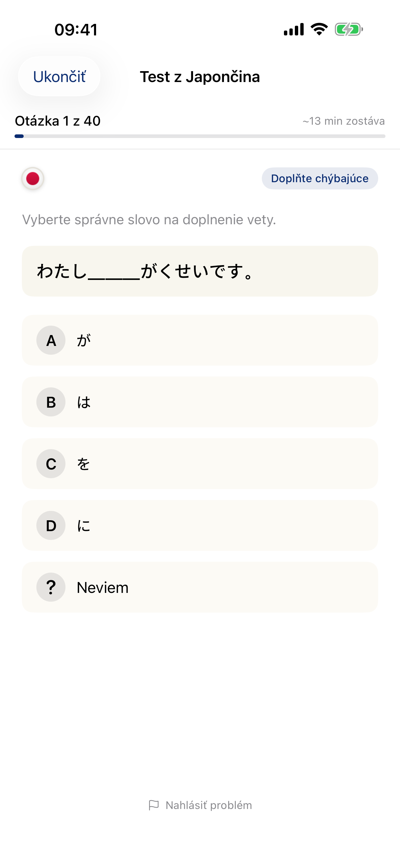
Task: Select answer A が
Action: [x=200, y=340]
